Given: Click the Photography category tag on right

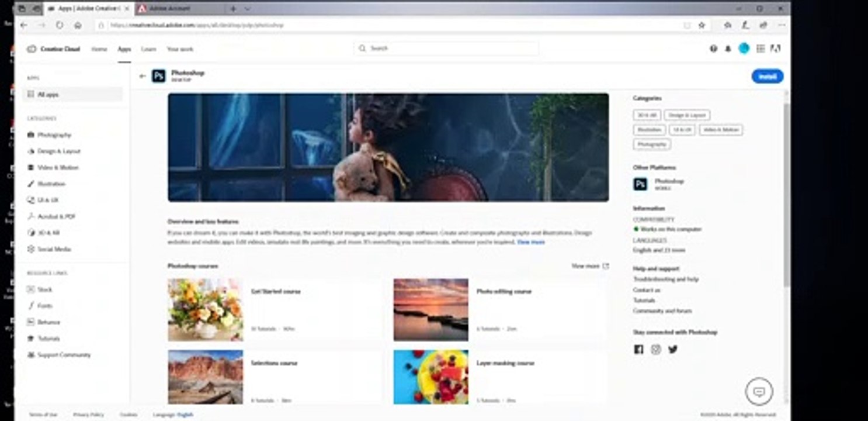Looking at the screenshot, I should click(652, 144).
